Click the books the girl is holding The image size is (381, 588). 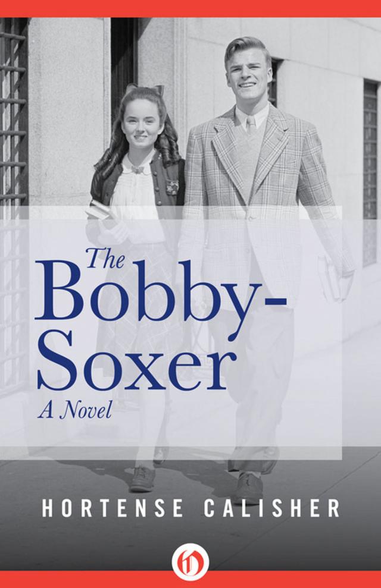[x=99, y=210]
